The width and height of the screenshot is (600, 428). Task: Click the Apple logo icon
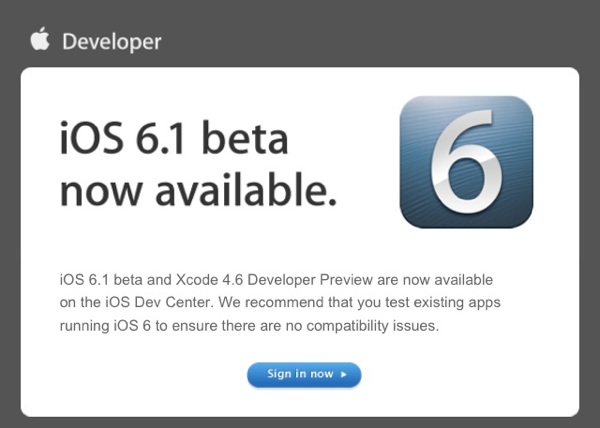[x=40, y=39]
